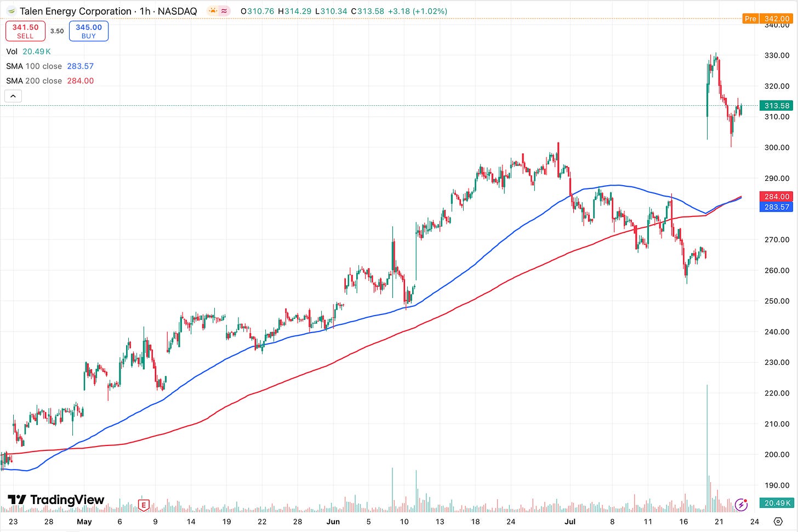Screen dimensions: 798x532
Task: Click the green 20.49K volume axis label
Action: [x=777, y=502]
